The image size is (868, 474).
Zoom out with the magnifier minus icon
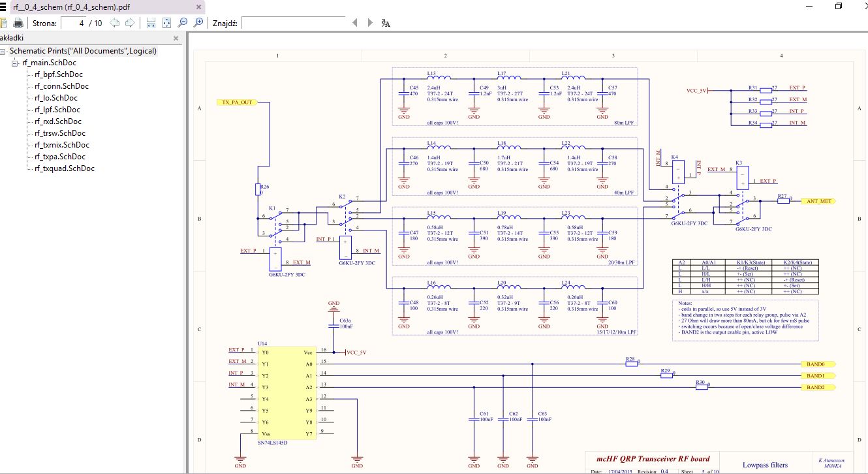[183, 23]
